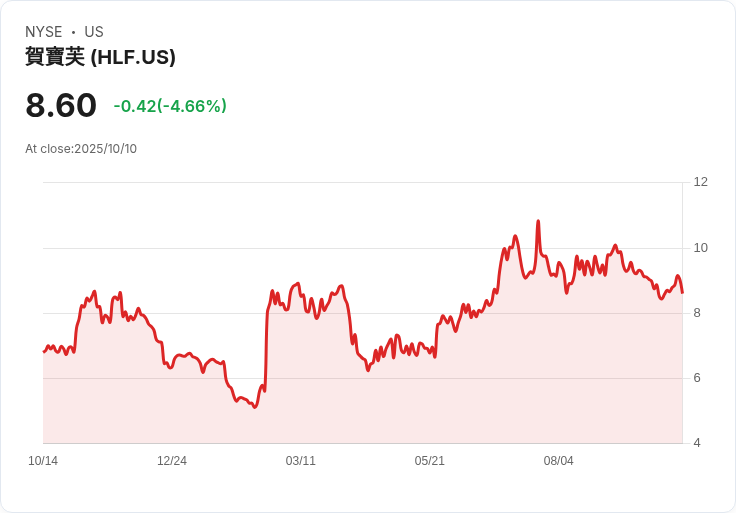Click the 8.60 closing price
Image resolution: width=736 pixels, height=513 pixels.
pyautogui.click(x=61, y=105)
